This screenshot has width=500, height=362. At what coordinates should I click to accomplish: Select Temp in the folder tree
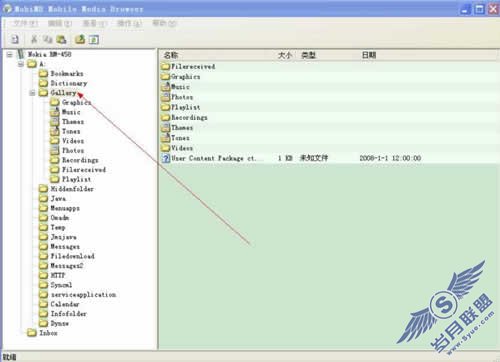click(58, 227)
